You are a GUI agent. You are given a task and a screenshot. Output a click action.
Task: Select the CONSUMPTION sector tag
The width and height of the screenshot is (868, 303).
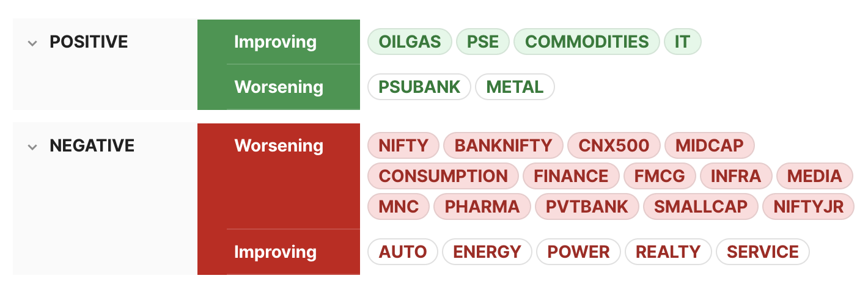pyautogui.click(x=443, y=176)
